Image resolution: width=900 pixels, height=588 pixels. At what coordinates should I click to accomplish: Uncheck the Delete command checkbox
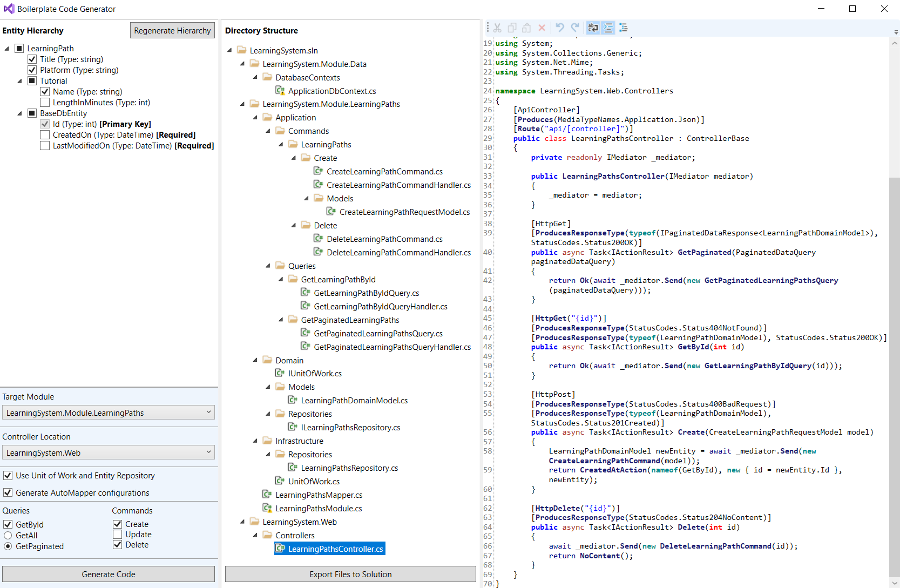pyautogui.click(x=117, y=544)
